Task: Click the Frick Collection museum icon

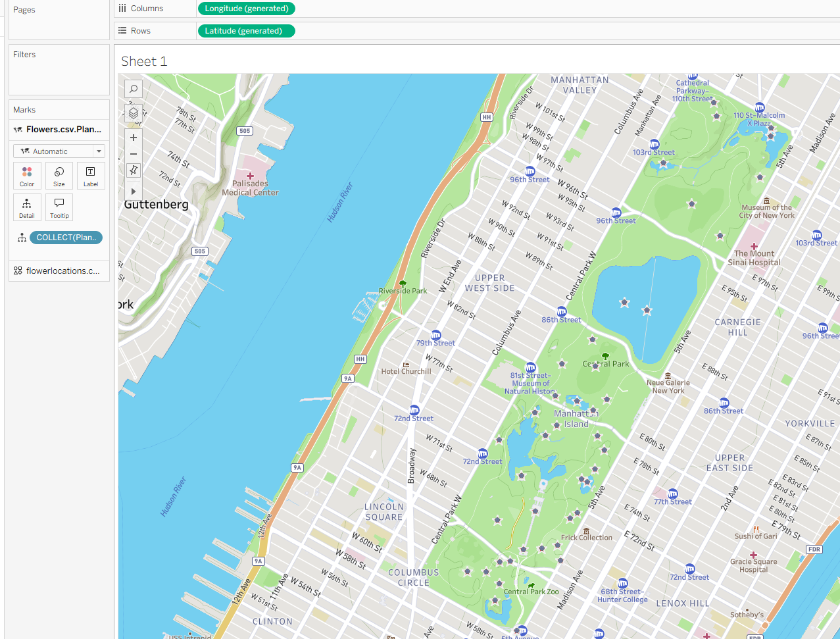Action: pyautogui.click(x=586, y=531)
